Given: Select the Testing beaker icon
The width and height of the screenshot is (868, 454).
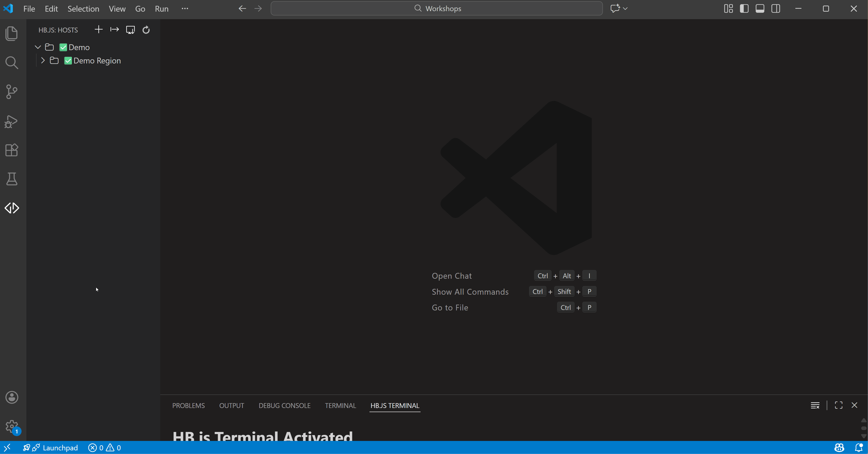Looking at the screenshot, I should (x=11, y=179).
